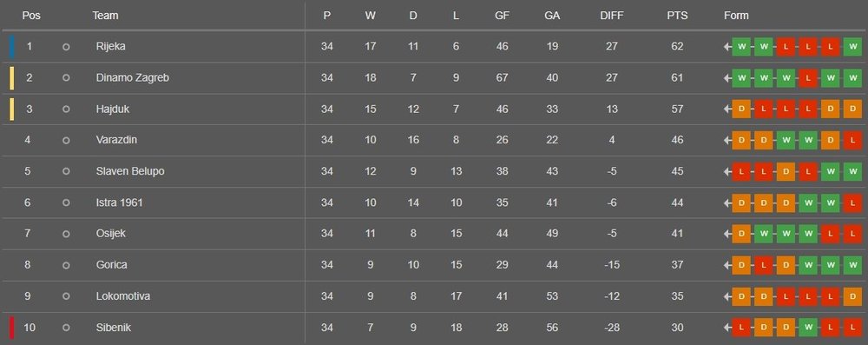The height and width of the screenshot is (345, 868).
Task: Select the form arrow icon in Varazdin row
Action: (x=727, y=141)
